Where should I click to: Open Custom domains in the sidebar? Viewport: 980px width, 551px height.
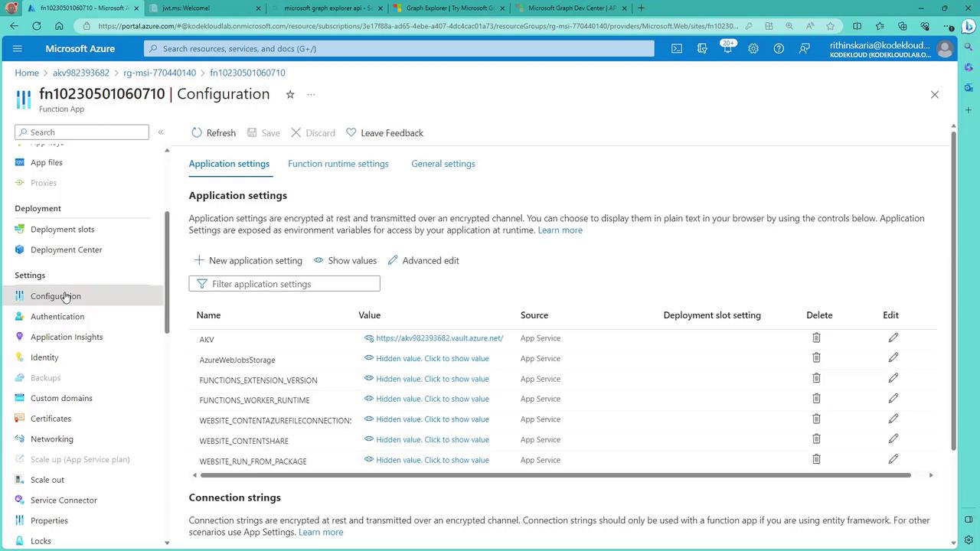pyautogui.click(x=61, y=398)
